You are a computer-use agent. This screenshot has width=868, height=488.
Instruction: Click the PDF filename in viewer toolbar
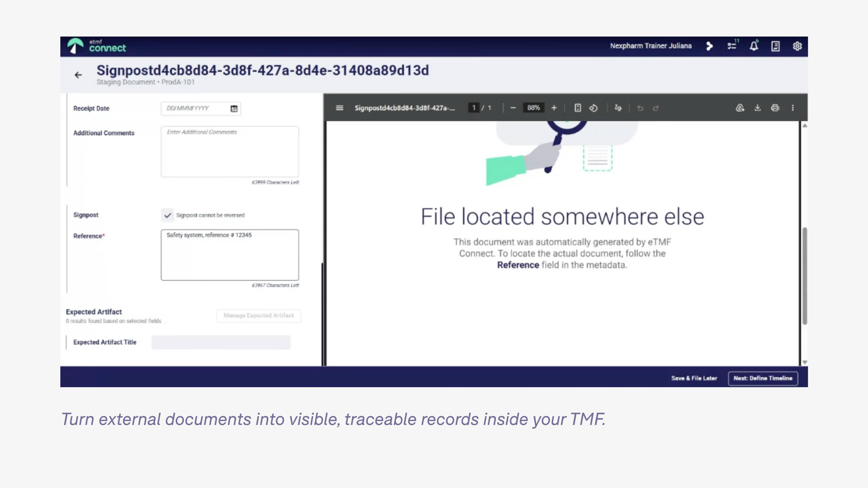(x=405, y=108)
